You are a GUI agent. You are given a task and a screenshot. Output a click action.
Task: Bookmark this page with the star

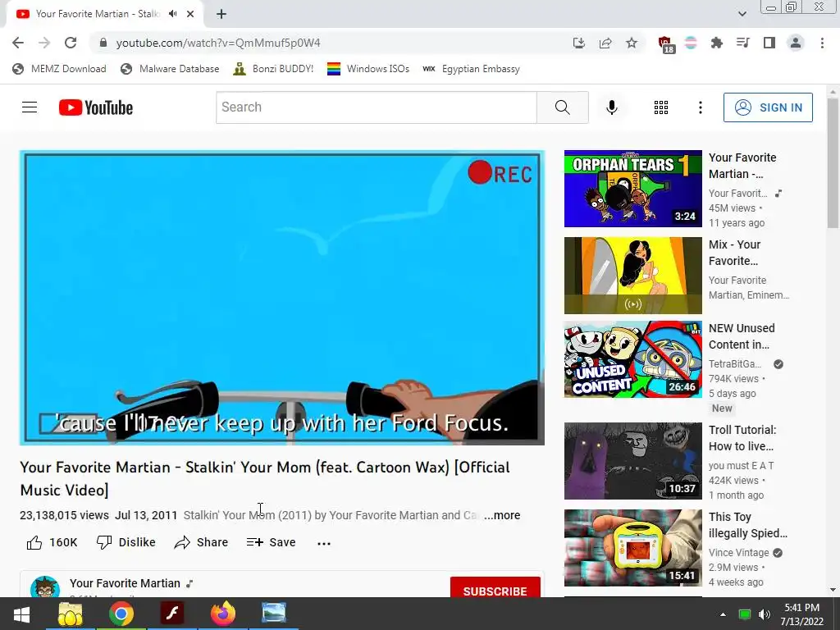pyautogui.click(x=632, y=43)
